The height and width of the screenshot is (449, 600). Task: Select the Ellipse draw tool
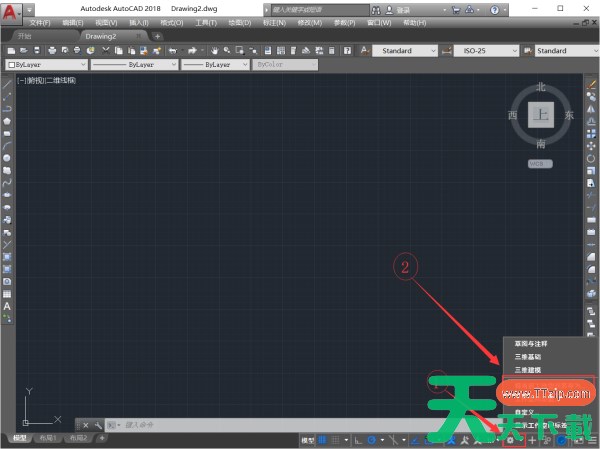click(x=7, y=195)
